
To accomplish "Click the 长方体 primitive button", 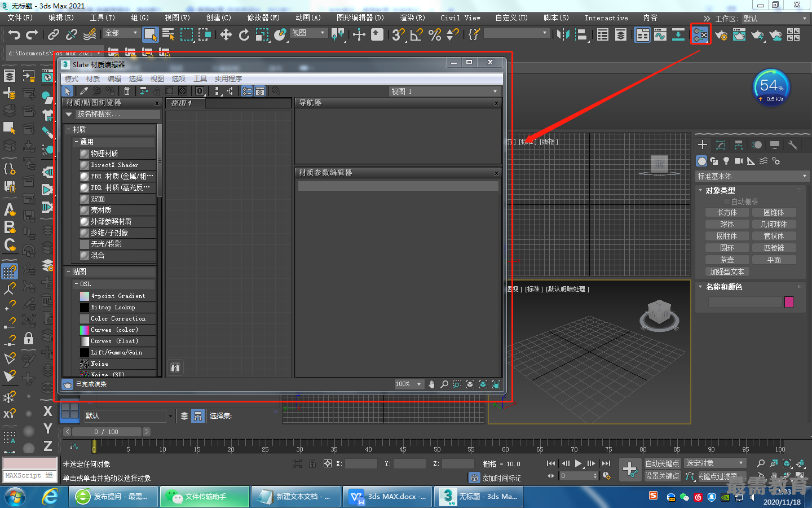I will 727,213.
